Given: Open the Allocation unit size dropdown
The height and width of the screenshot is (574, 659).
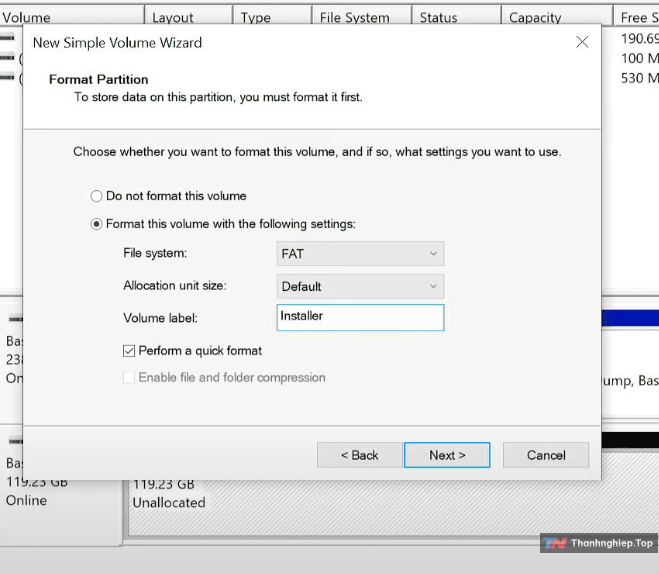Looking at the screenshot, I should tap(360, 286).
